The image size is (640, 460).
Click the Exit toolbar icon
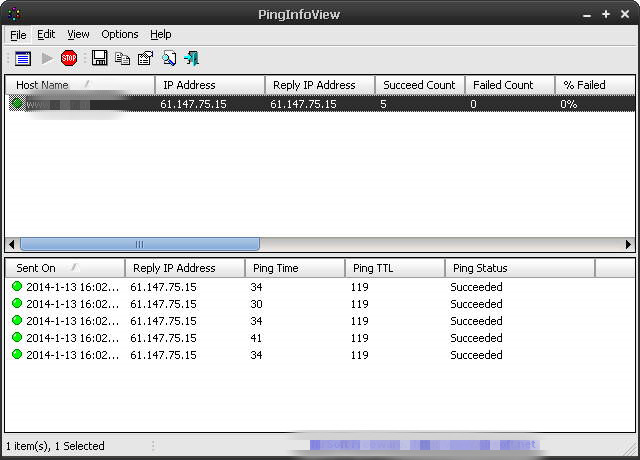point(191,58)
